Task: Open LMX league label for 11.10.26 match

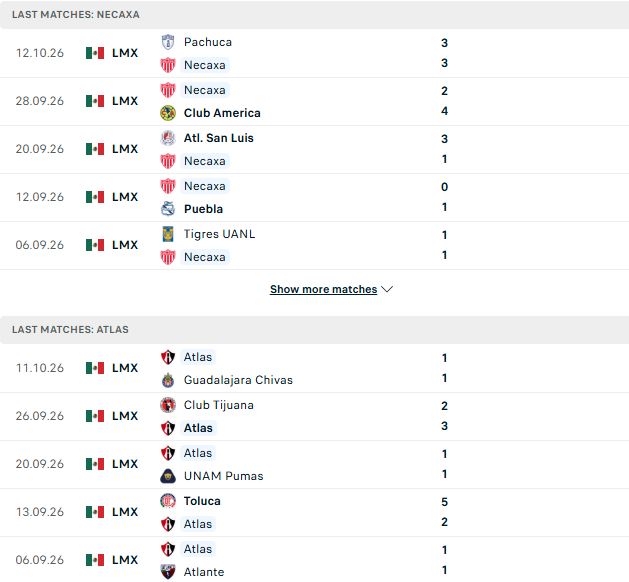Action: click(125, 368)
